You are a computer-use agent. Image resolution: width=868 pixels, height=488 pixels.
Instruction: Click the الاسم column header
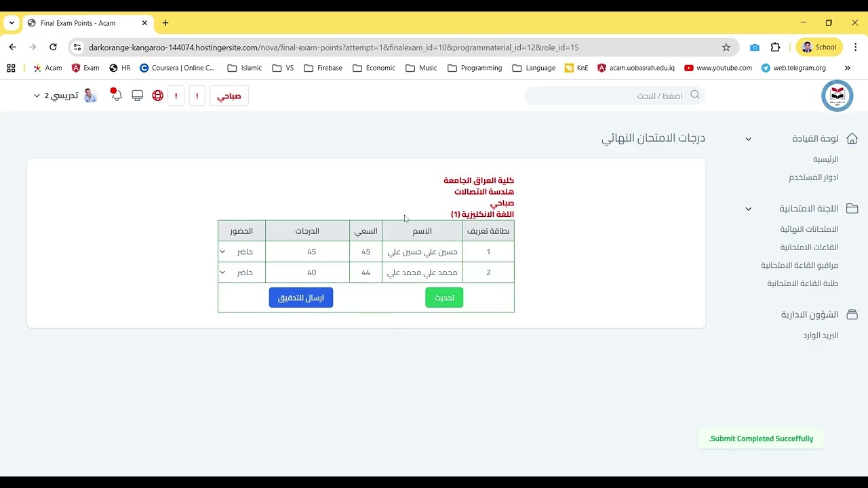point(422,231)
